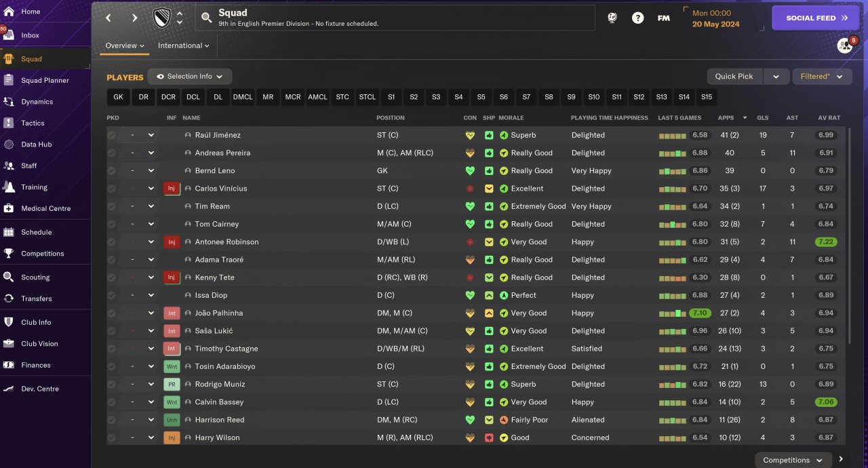Click the FM logo icon
The image size is (868, 468).
coord(664,18)
